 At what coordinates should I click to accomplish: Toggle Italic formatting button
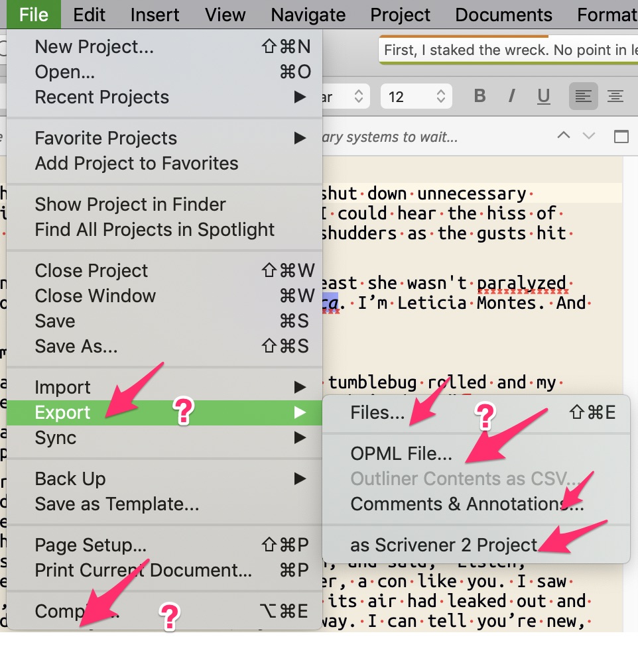pos(511,96)
